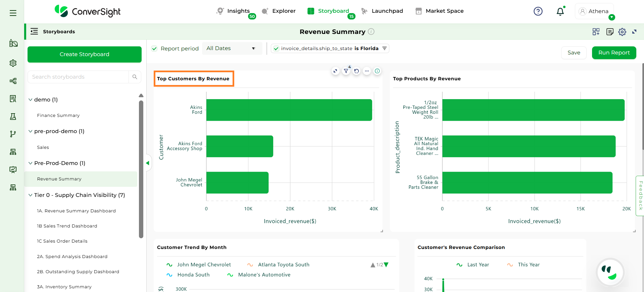Toggle the Report period checkbox
This screenshot has width=644, height=292.
tap(154, 49)
